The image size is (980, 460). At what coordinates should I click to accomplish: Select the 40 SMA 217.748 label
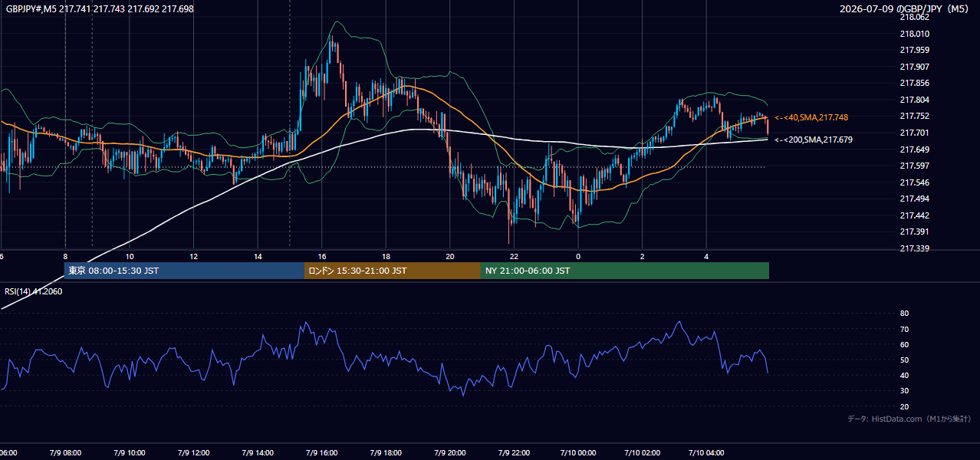(x=811, y=117)
